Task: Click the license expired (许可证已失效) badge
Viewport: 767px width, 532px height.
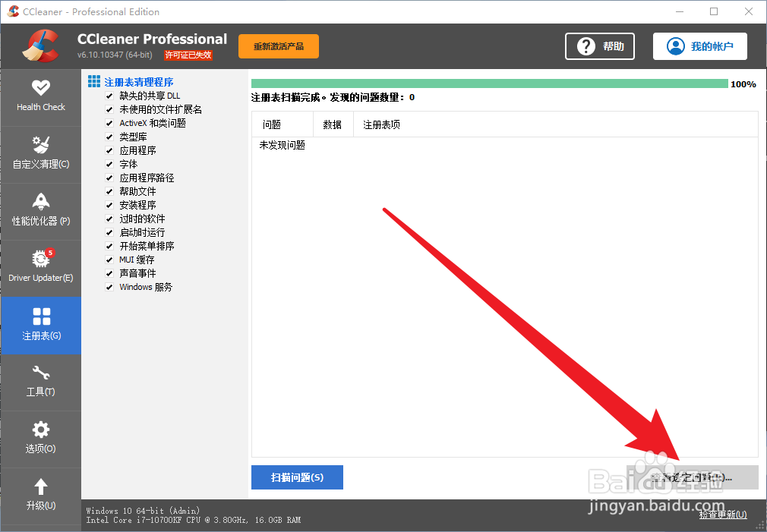Action: pos(188,55)
